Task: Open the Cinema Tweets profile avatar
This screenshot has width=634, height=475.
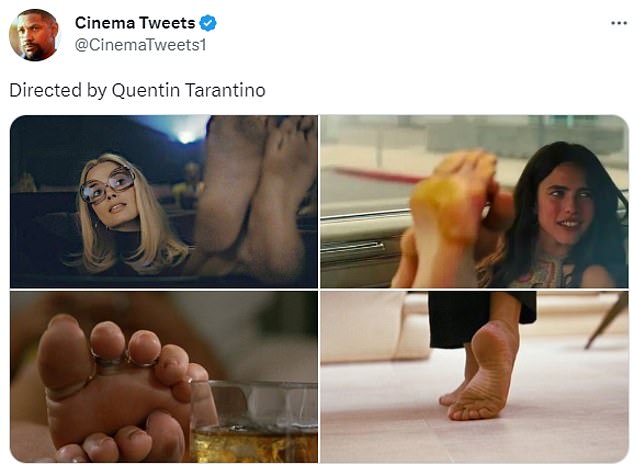Action: pos(34,35)
